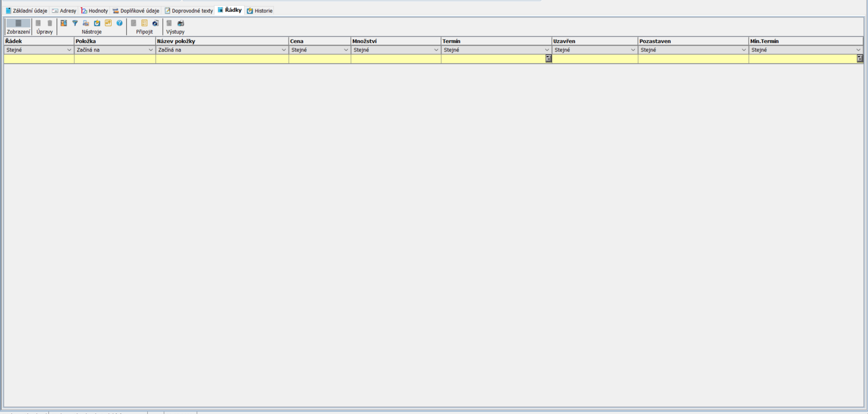Screen dimensions: 868x414
Task: Switch to the Doprovodné texty tab
Action: pyautogui.click(x=188, y=11)
